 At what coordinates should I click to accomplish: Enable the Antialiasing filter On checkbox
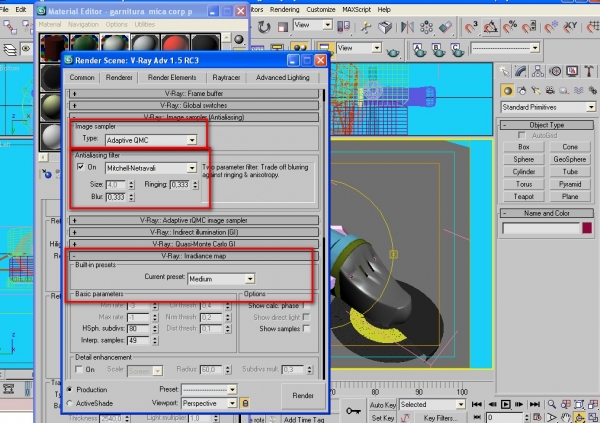click(x=80, y=167)
